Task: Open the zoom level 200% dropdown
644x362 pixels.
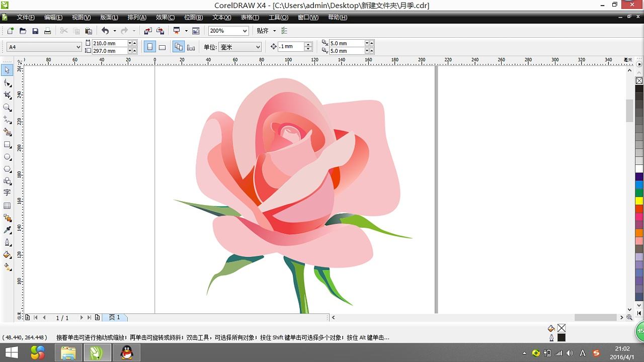Action: coord(245,31)
